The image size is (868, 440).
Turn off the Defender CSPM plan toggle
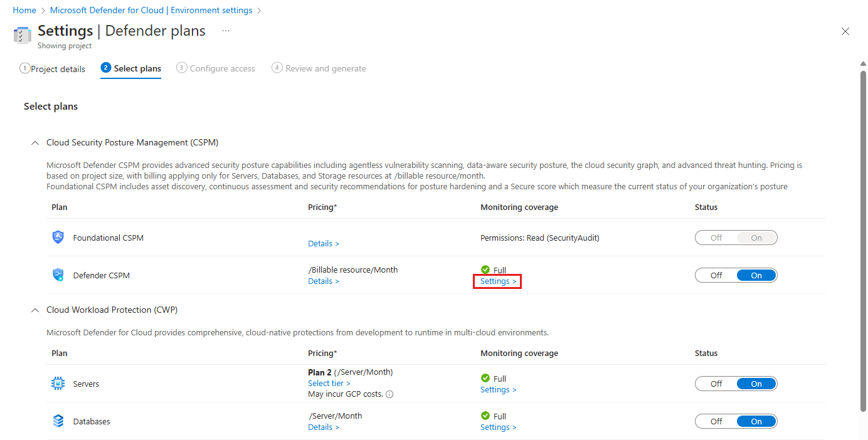[x=716, y=275]
